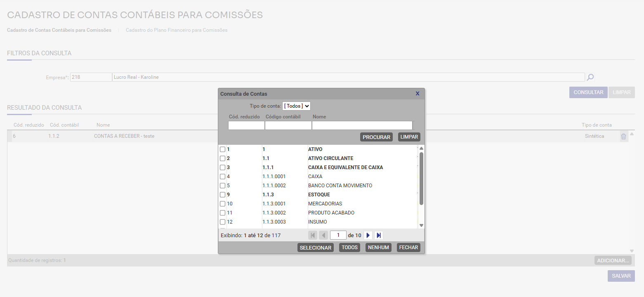This screenshot has height=297, width=644.
Task: Click the LIMPAR button in the dialog
Action: pos(409,137)
